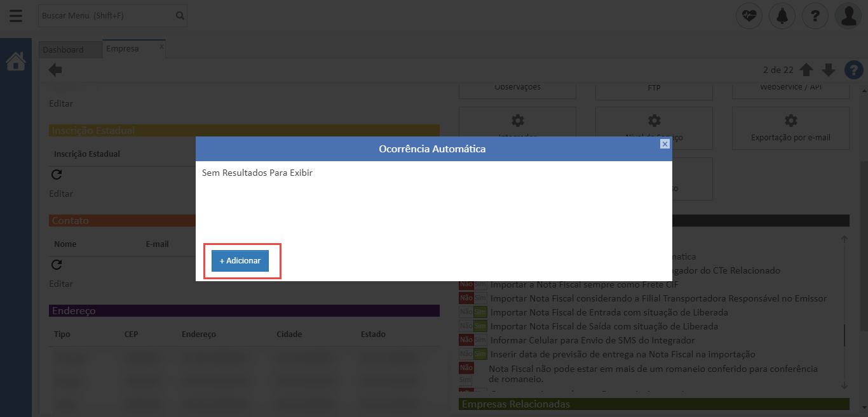Image resolution: width=868 pixels, height=417 pixels.
Task: Toggle Inserir data de previsão de entrega
Action: point(473,354)
